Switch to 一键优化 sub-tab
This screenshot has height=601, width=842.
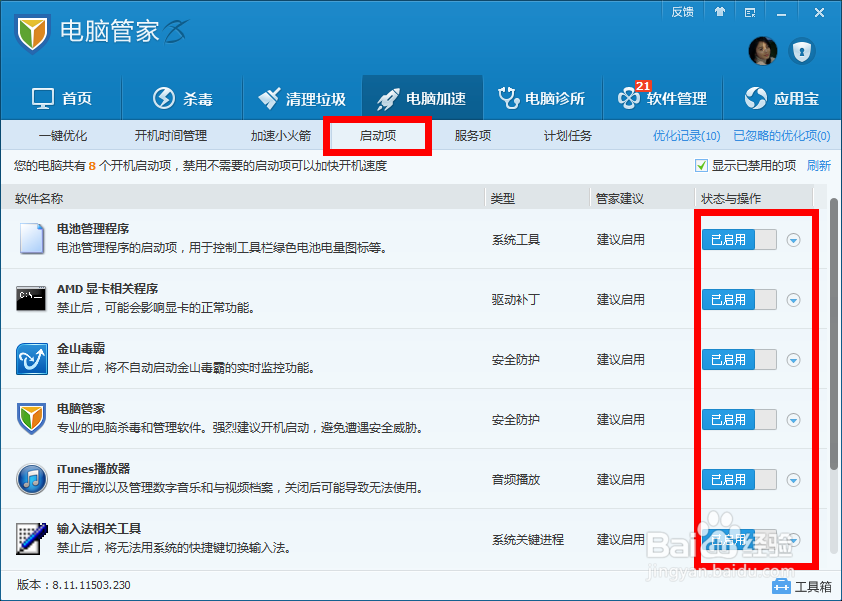(x=63, y=135)
